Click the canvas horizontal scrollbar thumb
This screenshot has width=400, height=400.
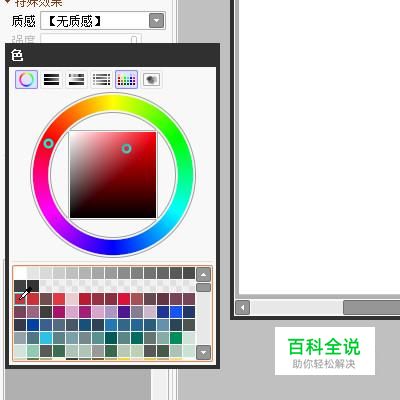(372, 307)
